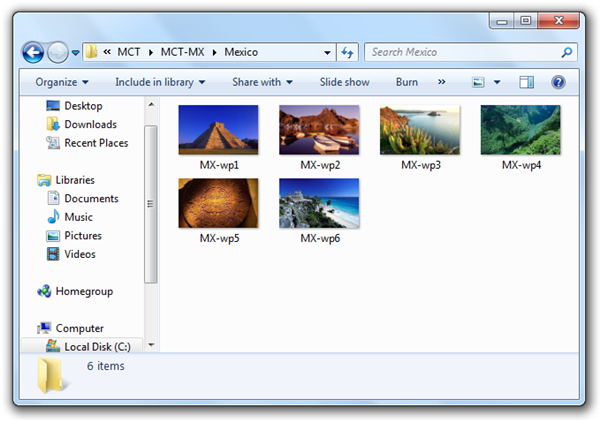Image resolution: width=600 pixels, height=422 pixels.
Task: Click the Refresh button beside address bar
Action: click(x=348, y=52)
